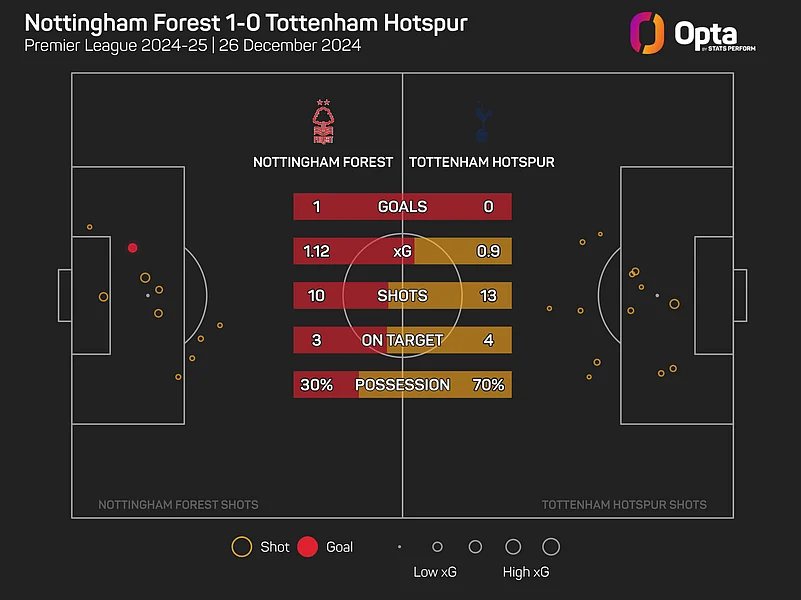This screenshot has width=801, height=600.
Task: Click the yellow Shot legend circle
Action: [241, 547]
